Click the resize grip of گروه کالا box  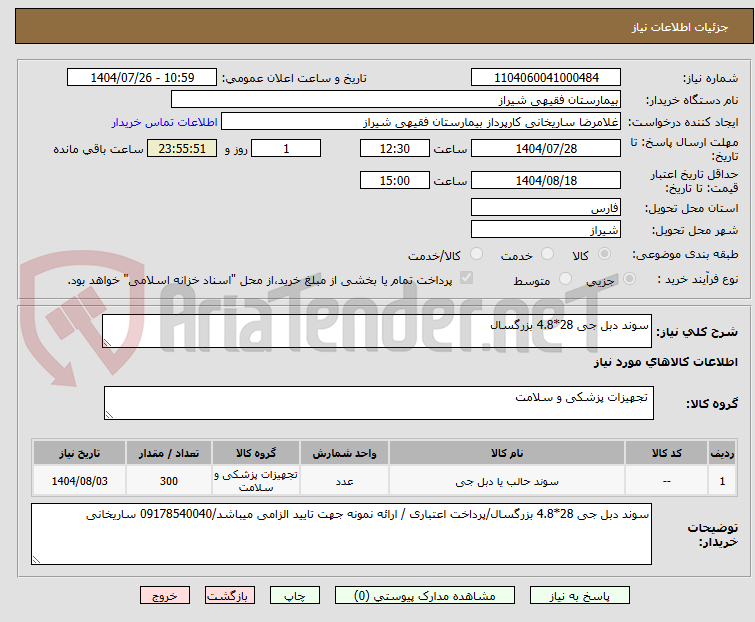(x=109, y=415)
